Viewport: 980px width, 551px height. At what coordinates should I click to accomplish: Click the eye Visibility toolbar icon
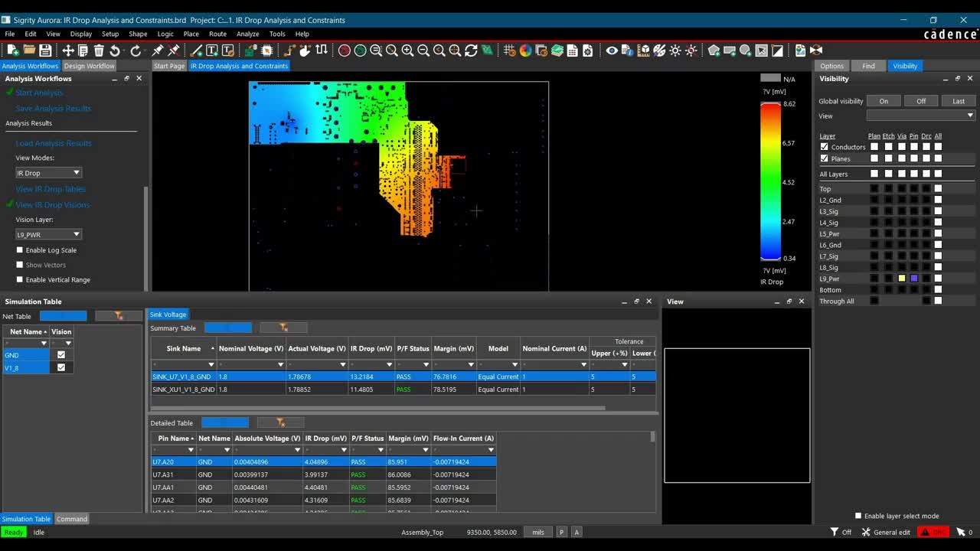pos(612,51)
